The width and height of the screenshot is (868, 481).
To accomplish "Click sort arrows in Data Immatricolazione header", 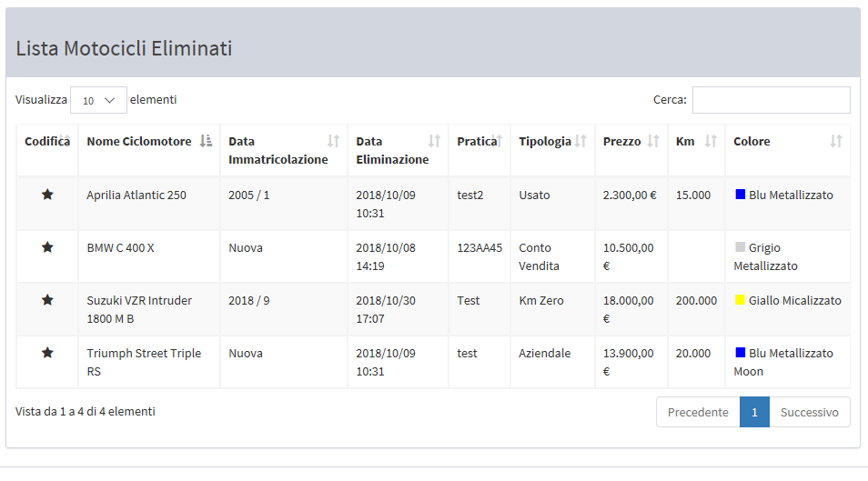I will coord(334,141).
